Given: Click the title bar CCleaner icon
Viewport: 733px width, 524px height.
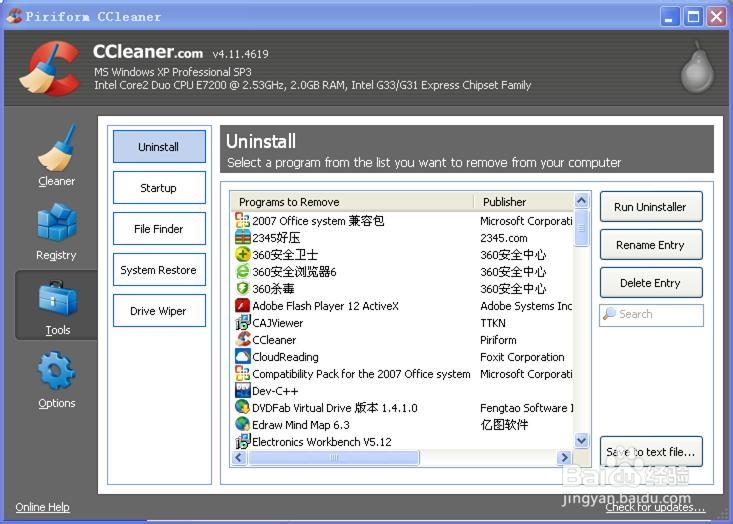Looking at the screenshot, I should click(14, 16).
